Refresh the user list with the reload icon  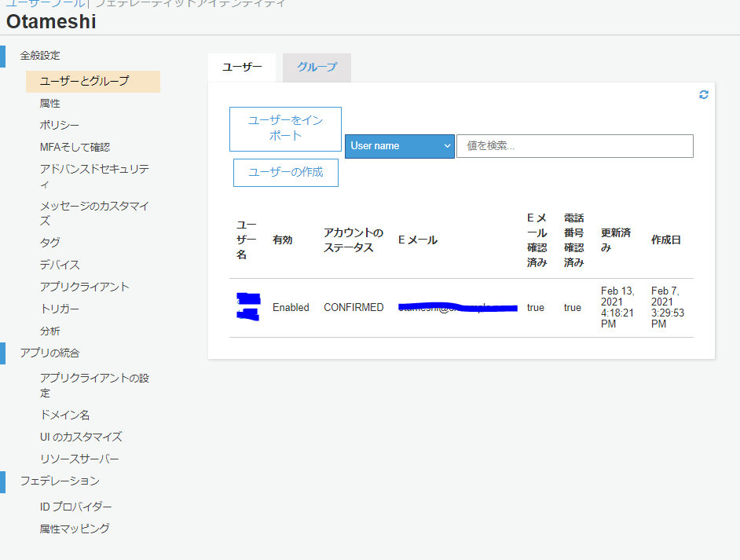pos(703,95)
